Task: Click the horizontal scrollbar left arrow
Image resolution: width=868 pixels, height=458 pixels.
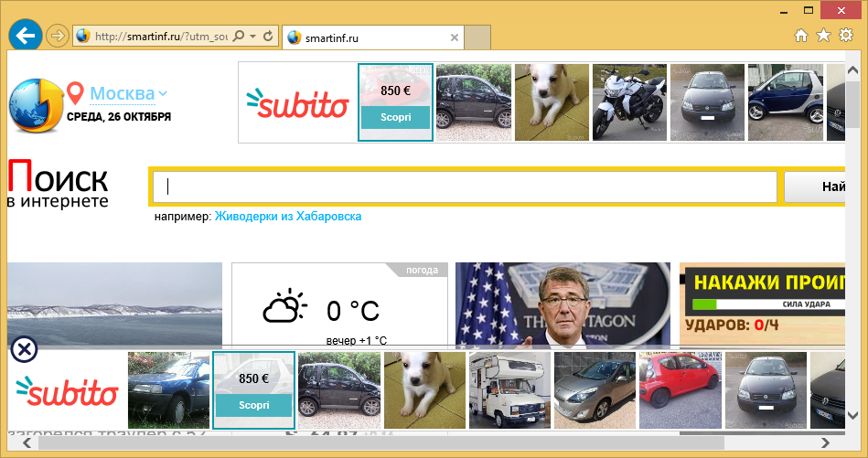Action: 27,442
